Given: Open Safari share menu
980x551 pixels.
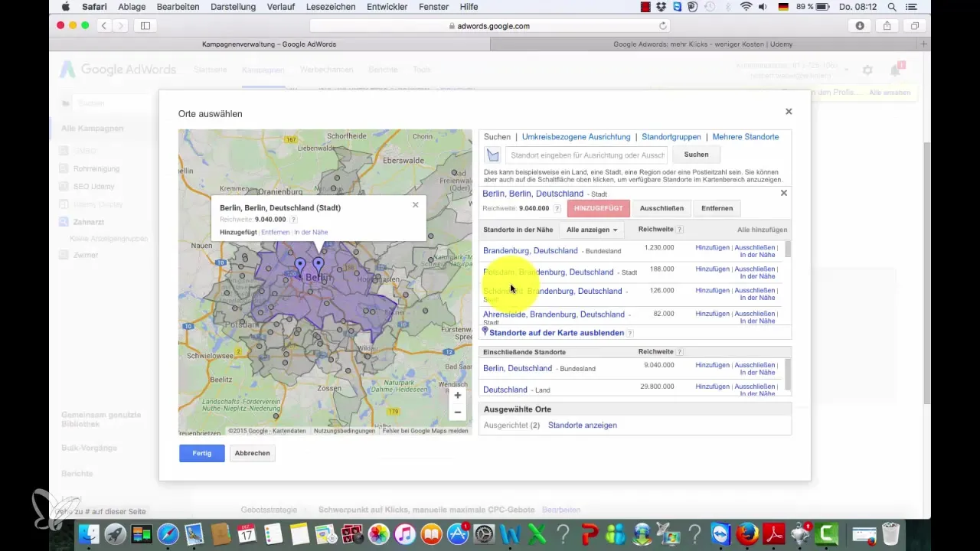Looking at the screenshot, I should click(887, 25).
